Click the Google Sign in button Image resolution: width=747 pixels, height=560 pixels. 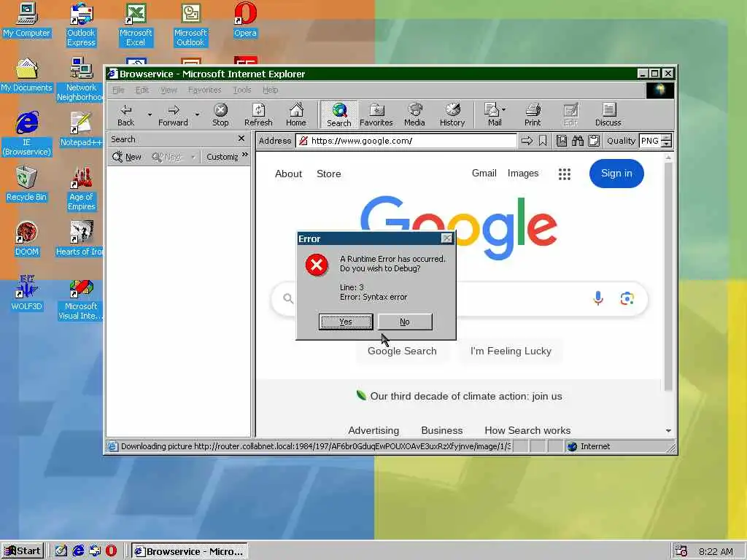click(x=616, y=174)
